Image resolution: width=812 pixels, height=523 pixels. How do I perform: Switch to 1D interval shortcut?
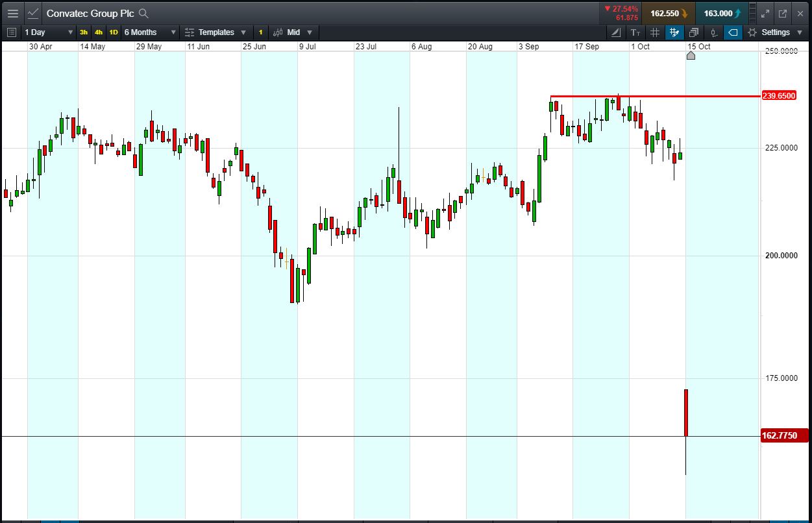tap(114, 32)
